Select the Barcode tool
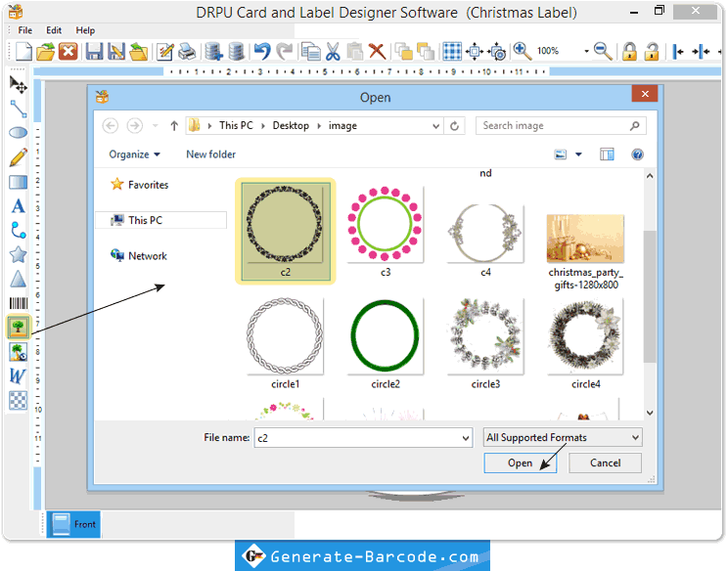Viewport: 728px width, 571px height. pos(19,303)
